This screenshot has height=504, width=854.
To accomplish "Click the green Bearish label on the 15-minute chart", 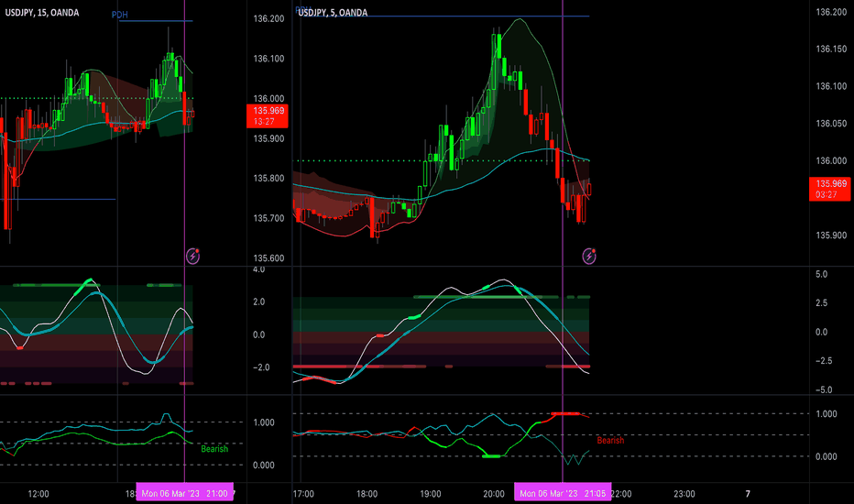I will pyautogui.click(x=214, y=449).
